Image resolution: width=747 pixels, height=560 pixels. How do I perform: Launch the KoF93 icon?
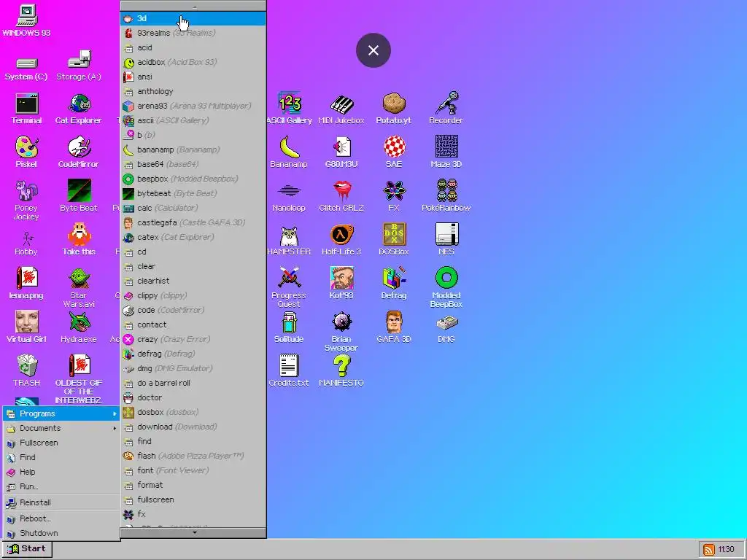[341, 284]
